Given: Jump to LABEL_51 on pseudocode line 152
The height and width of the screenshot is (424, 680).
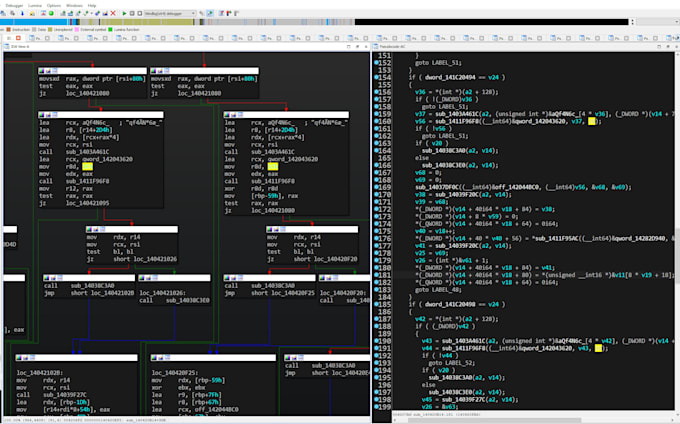Looking at the screenshot, I should pos(446,63).
